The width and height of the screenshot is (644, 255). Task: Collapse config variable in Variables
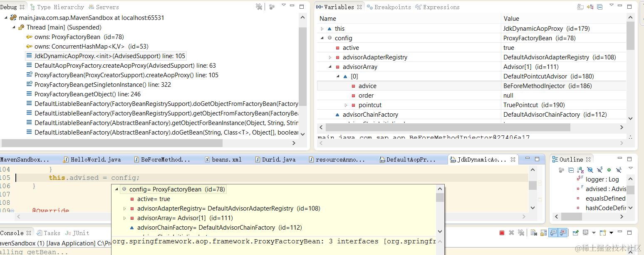pyautogui.click(x=322, y=38)
